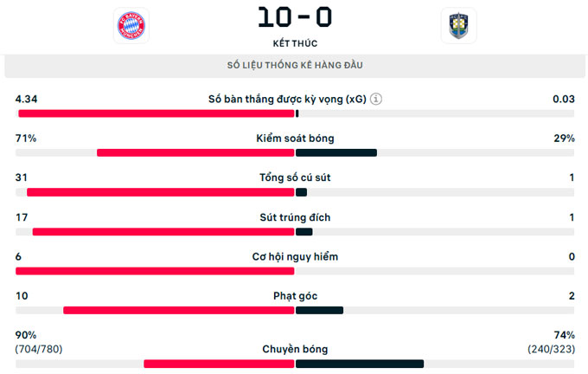Select the Sút trúng đích label

pos(295,217)
